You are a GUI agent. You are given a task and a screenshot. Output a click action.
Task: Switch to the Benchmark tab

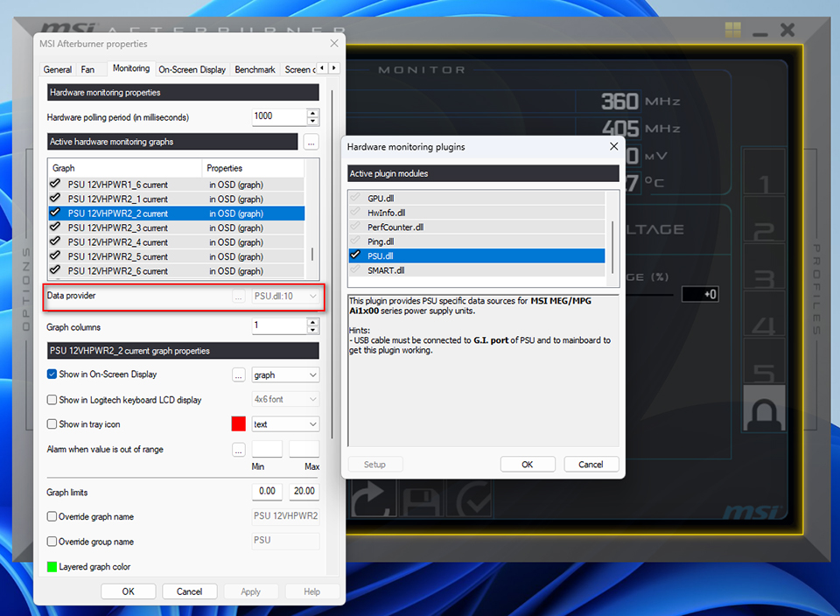(255, 69)
